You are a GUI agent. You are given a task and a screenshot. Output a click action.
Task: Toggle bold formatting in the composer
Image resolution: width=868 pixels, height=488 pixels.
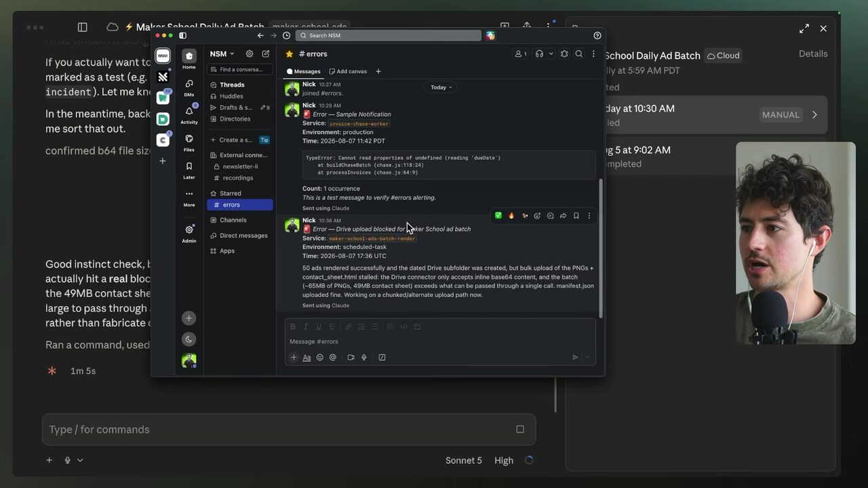coord(293,327)
